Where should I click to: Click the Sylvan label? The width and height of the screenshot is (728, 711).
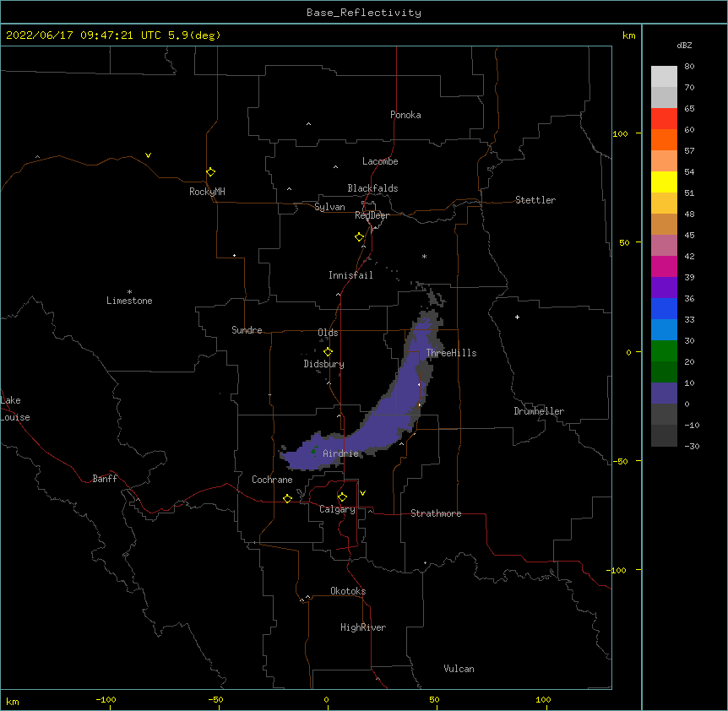tap(329, 207)
